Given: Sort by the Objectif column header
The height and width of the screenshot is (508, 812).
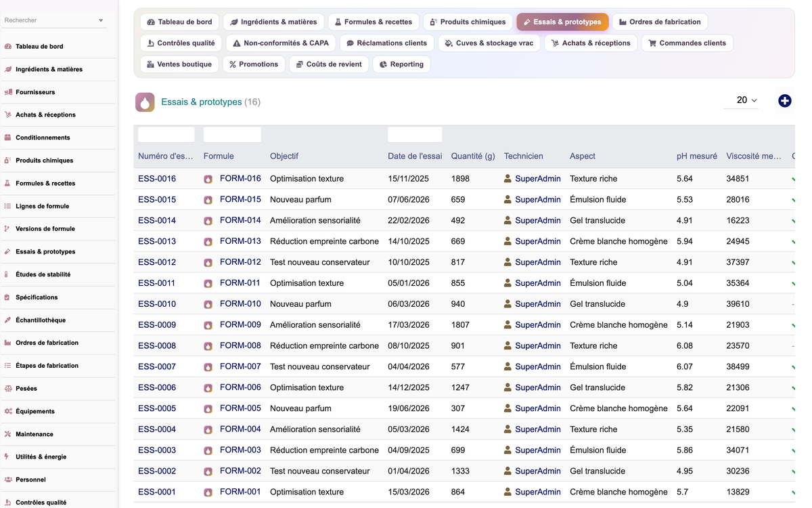Looking at the screenshot, I should (284, 156).
